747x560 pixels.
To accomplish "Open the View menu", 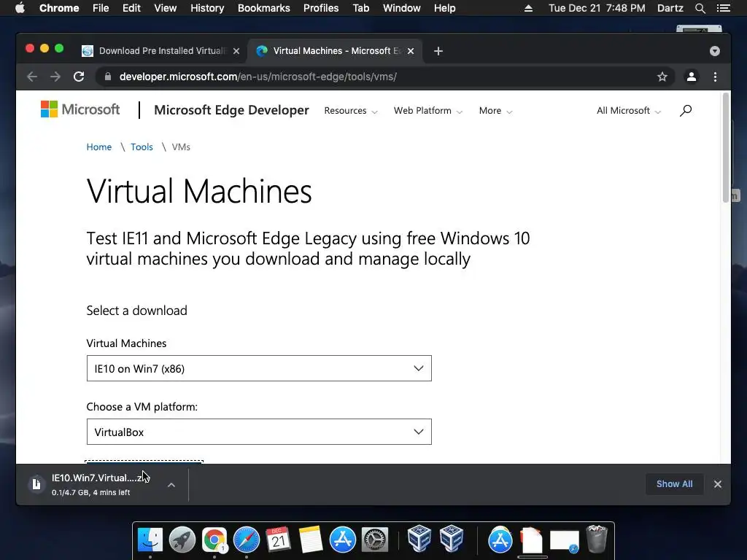I will coord(166,8).
